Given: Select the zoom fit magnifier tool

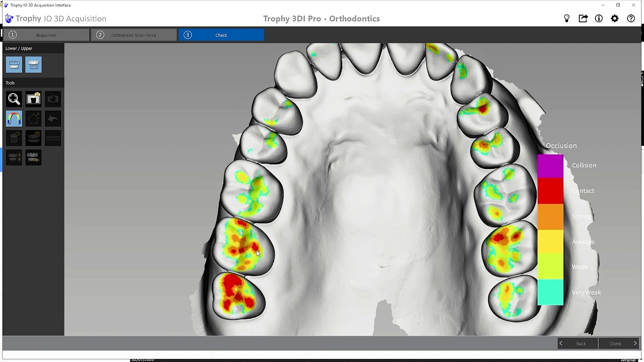Looking at the screenshot, I should (x=14, y=99).
